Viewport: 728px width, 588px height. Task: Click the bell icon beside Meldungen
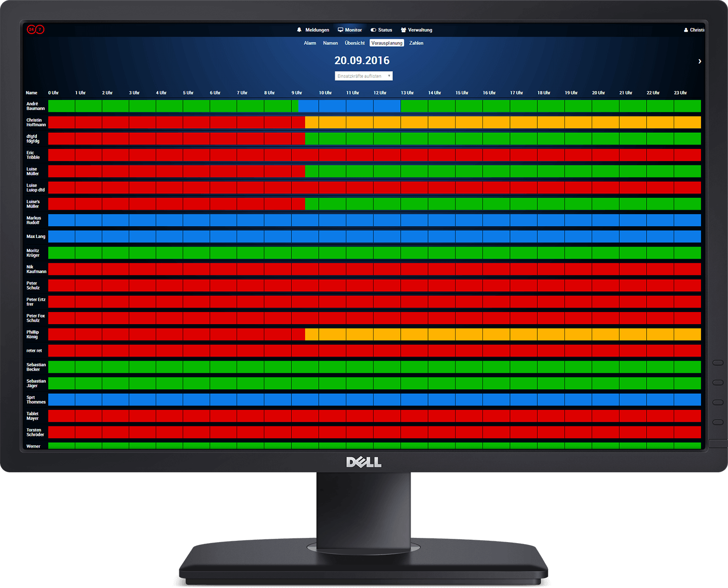(x=299, y=30)
